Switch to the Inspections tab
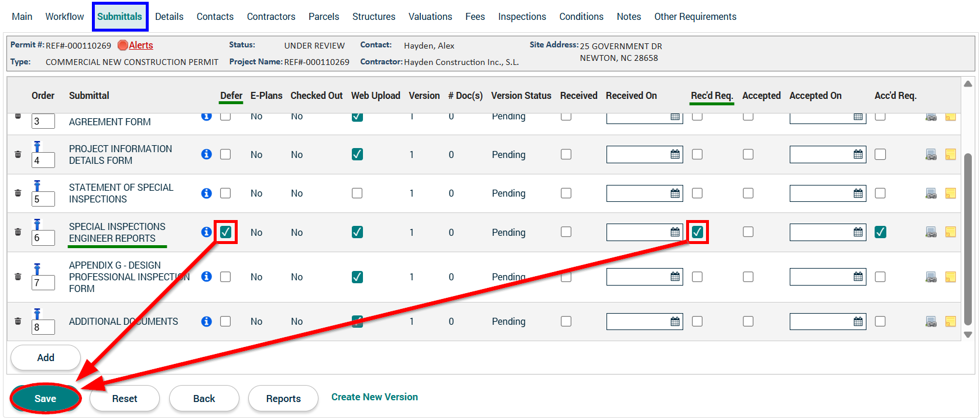980x419 pixels. [x=522, y=16]
